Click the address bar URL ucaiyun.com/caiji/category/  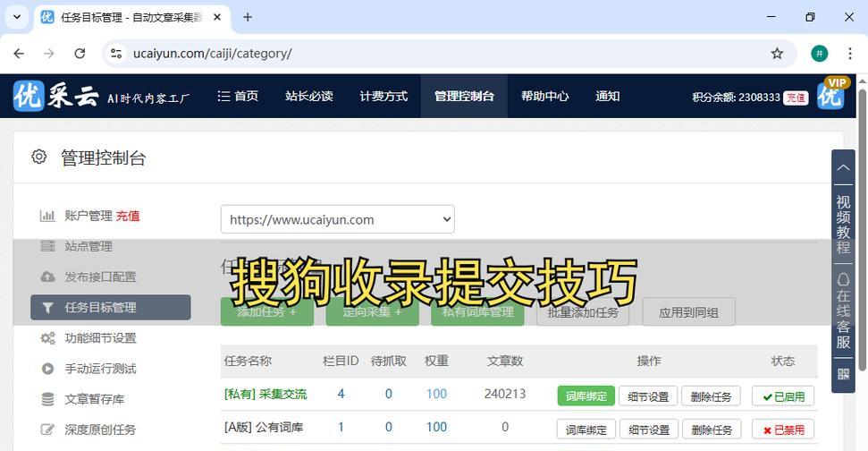(x=213, y=53)
